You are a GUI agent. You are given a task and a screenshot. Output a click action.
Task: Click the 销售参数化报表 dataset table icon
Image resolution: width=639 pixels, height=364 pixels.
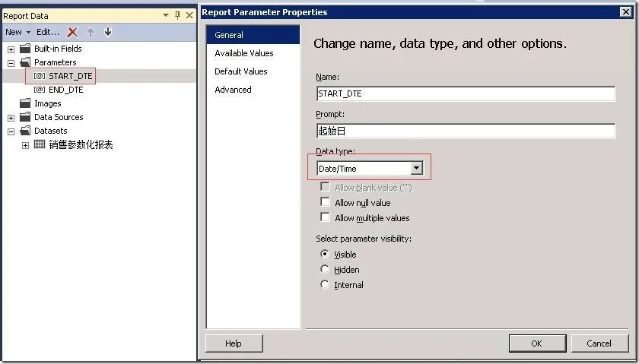(x=40, y=144)
